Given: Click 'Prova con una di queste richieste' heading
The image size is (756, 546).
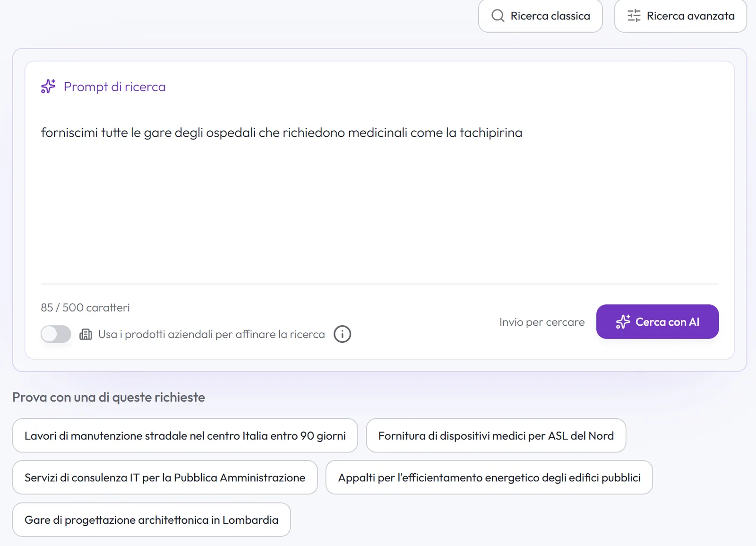Looking at the screenshot, I should (109, 397).
